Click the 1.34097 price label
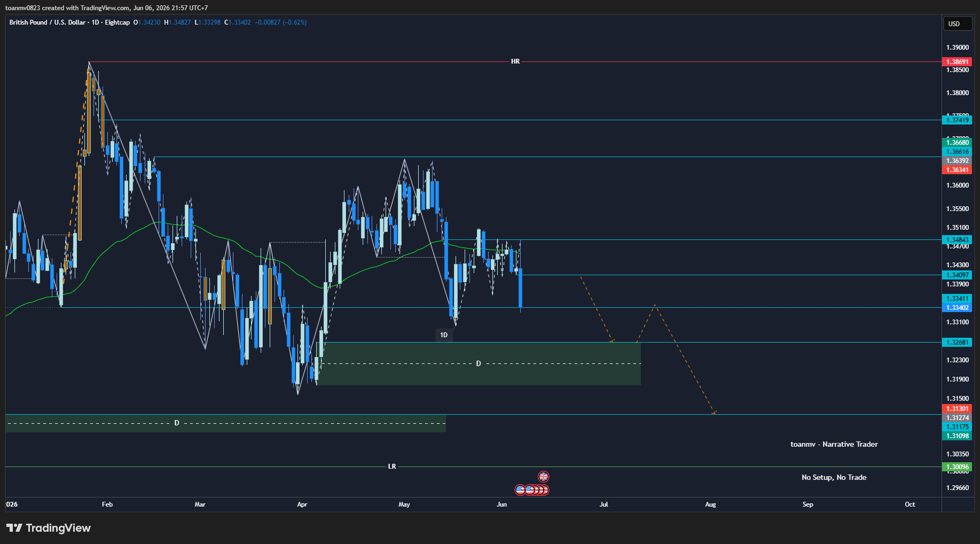 958,275
